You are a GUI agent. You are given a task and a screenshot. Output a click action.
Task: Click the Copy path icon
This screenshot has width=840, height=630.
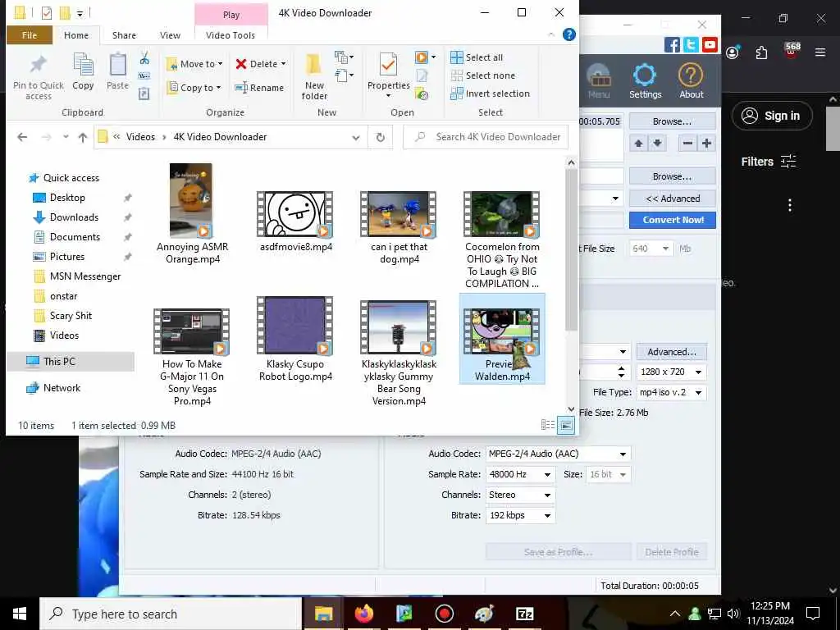click(144, 76)
